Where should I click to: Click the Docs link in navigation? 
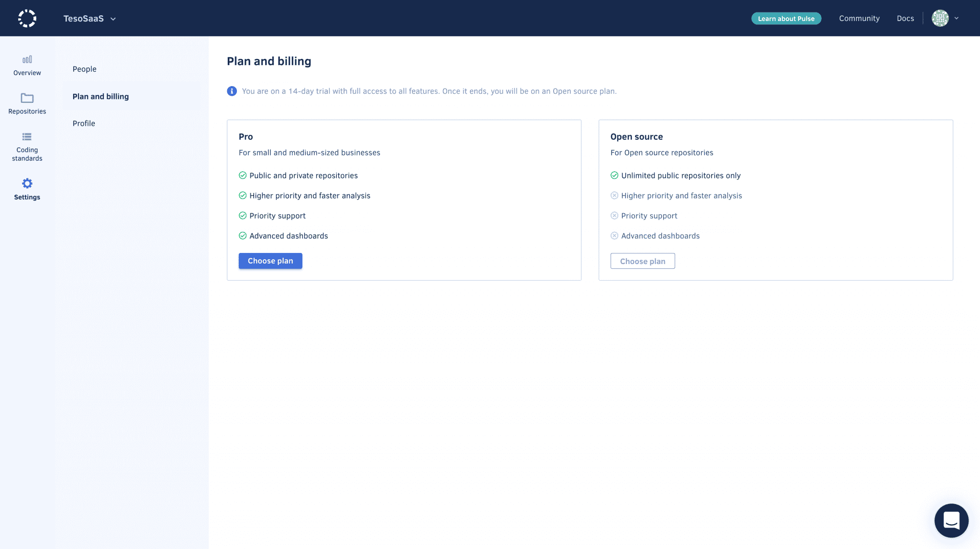point(904,18)
